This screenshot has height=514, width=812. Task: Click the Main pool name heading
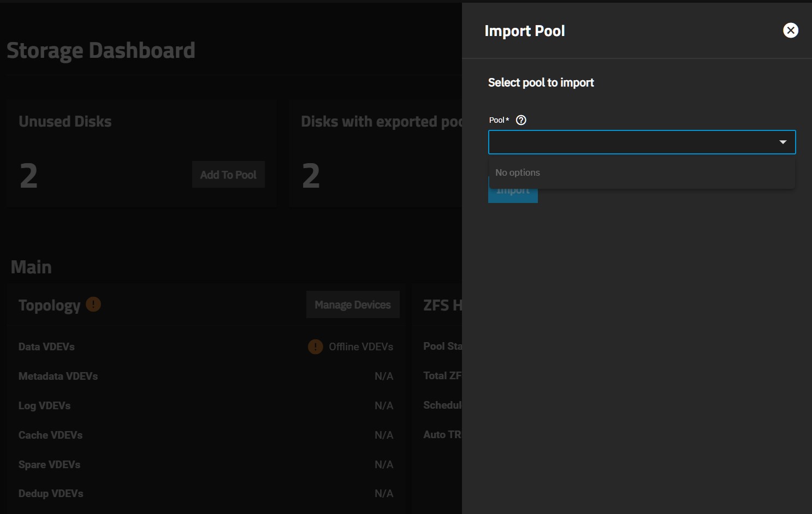coord(31,267)
